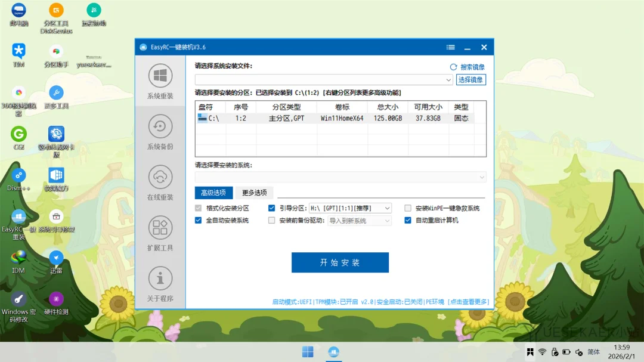Image resolution: width=644 pixels, height=362 pixels.
Task: Open the 系统重装 sidebar section
Action: 160,81
